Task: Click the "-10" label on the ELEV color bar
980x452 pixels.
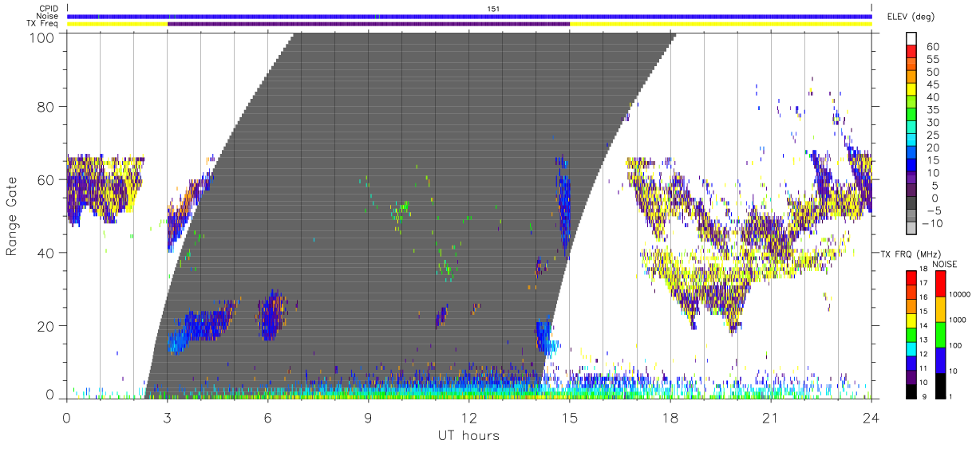Action: (x=932, y=223)
